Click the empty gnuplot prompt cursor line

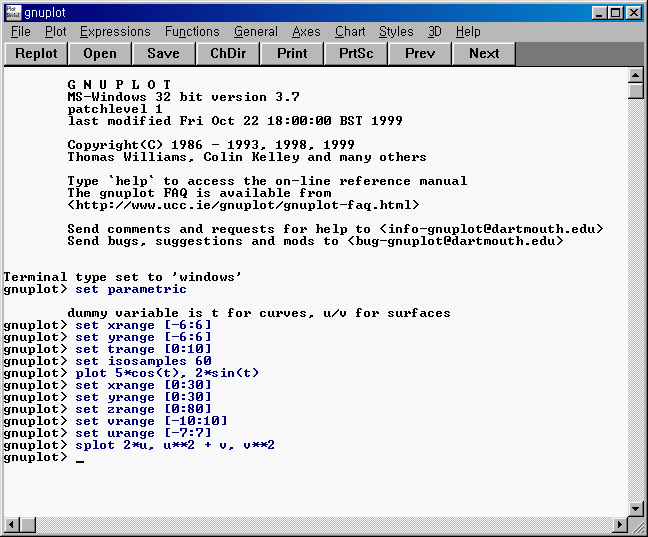pos(44,458)
